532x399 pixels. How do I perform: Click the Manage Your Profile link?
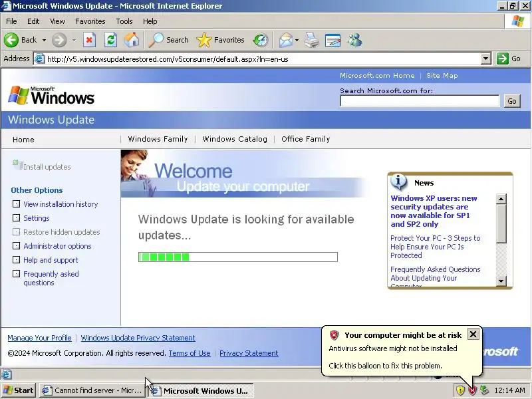(x=39, y=338)
